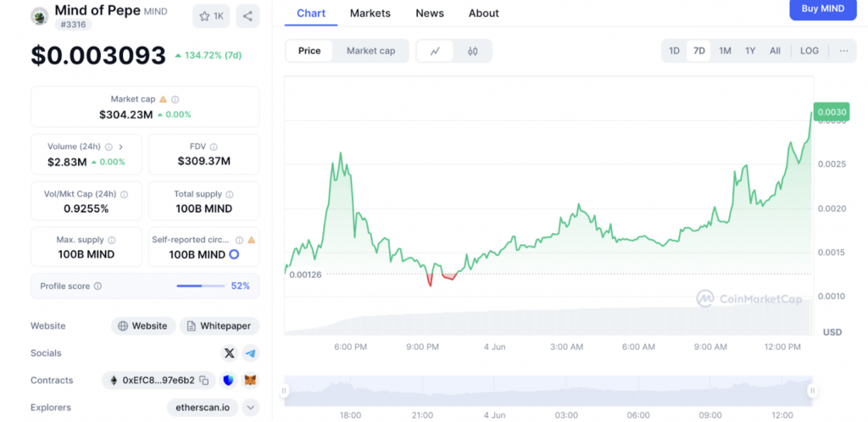Click the Market cap info icon
The width and height of the screenshot is (868, 422).
click(x=175, y=99)
